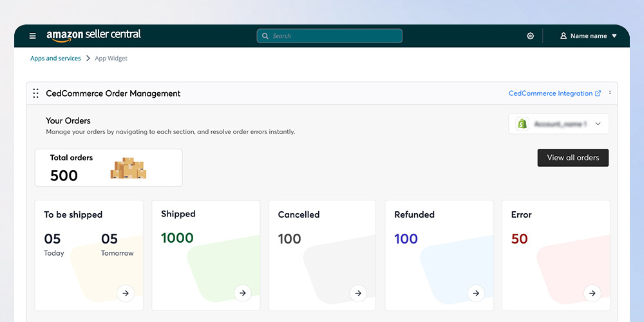Click the CedCommerce Order Management title
The width and height of the screenshot is (644, 322).
tap(113, 93)
